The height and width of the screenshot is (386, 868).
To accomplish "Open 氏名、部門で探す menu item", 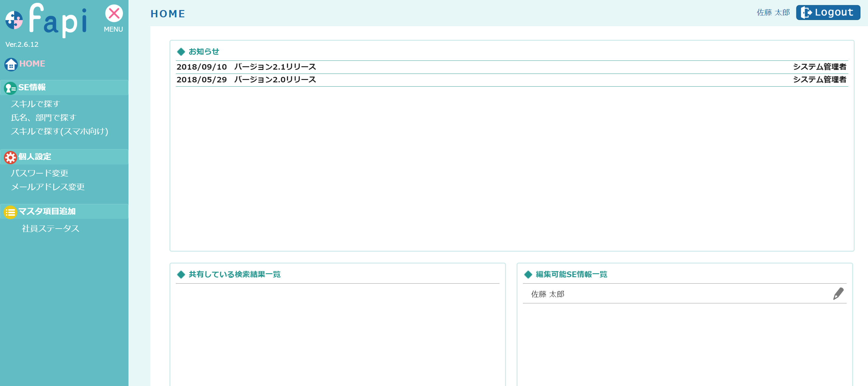I will click(44, 118).
